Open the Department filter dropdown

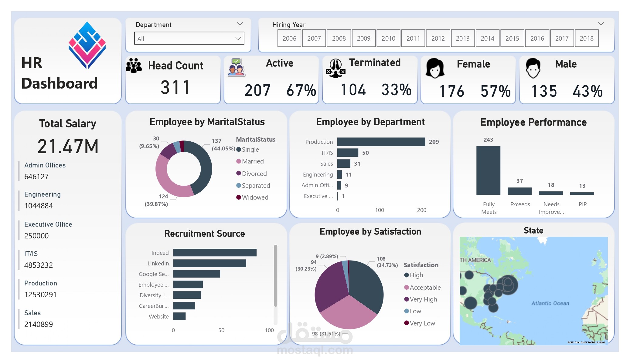point(239,38)
